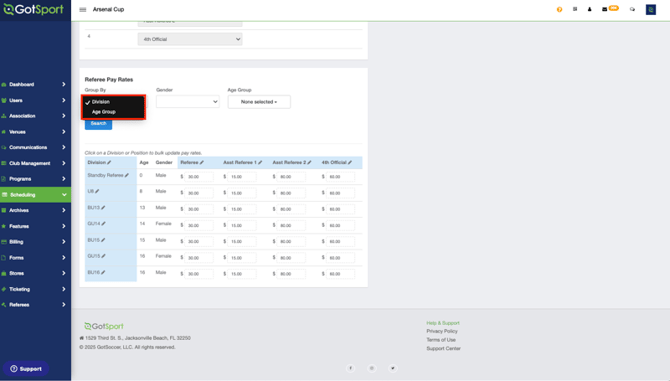Screen dimensions: 670x381
Task: Open the hamburger menu beside Arsenal Cup
Action: point(83,9)
